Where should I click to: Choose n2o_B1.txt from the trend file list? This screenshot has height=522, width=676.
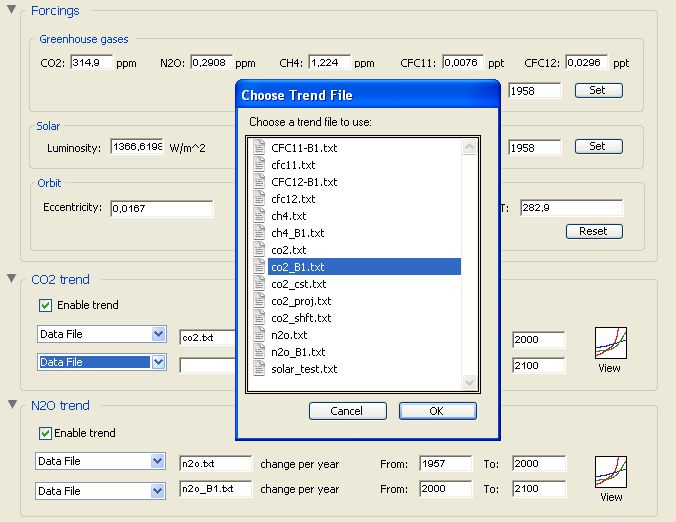click(x=298, y=352)
